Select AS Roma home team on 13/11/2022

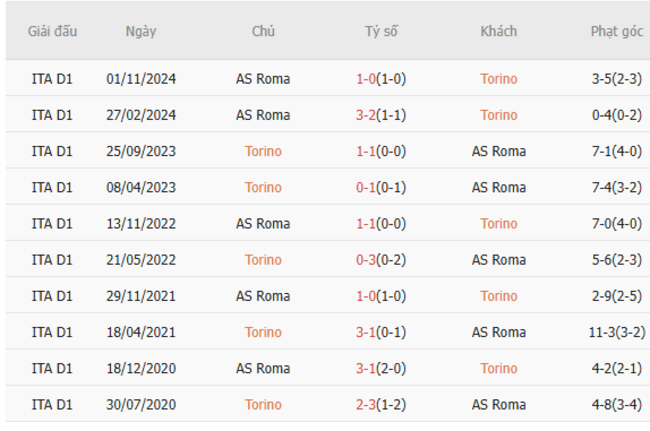[x=263, y=223]
